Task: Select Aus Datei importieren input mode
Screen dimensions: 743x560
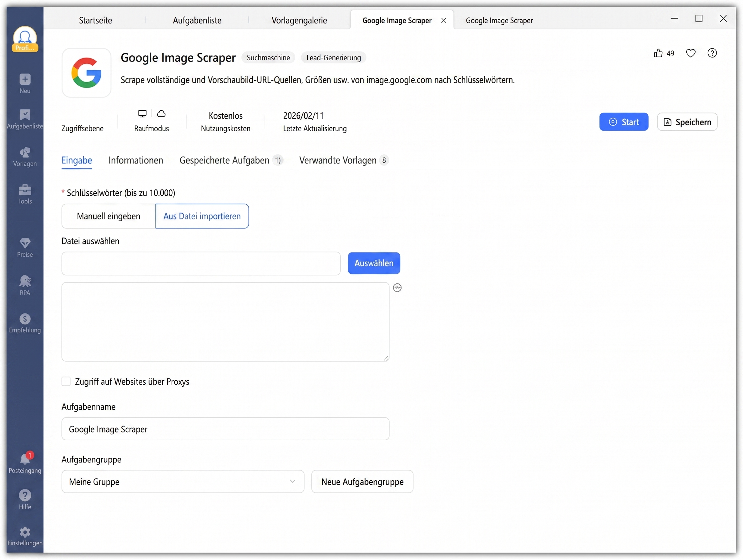Action: pos(202,216)
